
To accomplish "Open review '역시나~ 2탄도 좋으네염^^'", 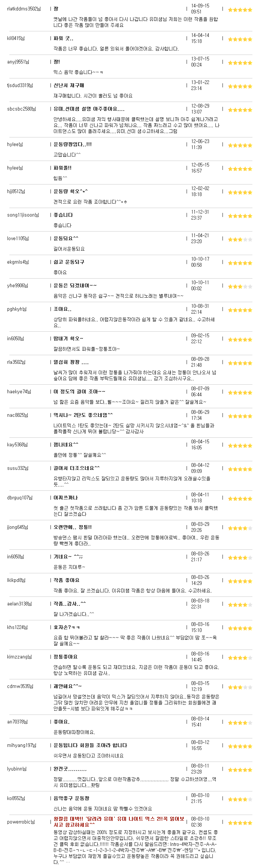I will pos(83,415).
